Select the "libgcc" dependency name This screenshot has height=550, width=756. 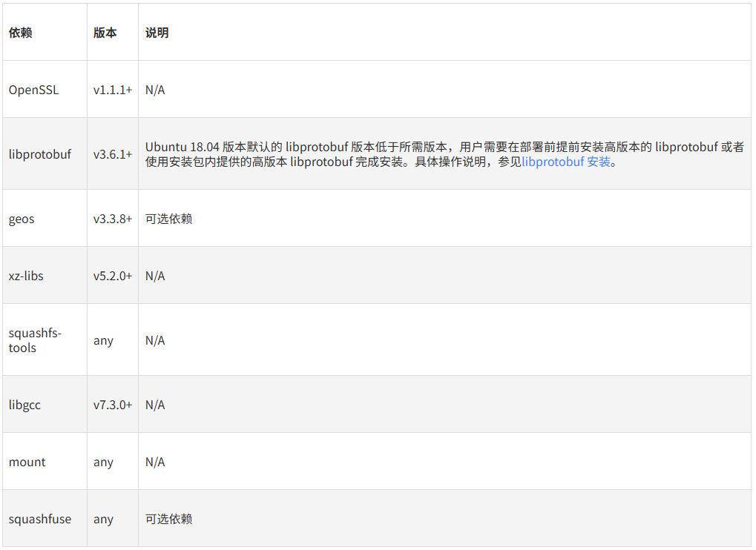(x=24, y=405)
